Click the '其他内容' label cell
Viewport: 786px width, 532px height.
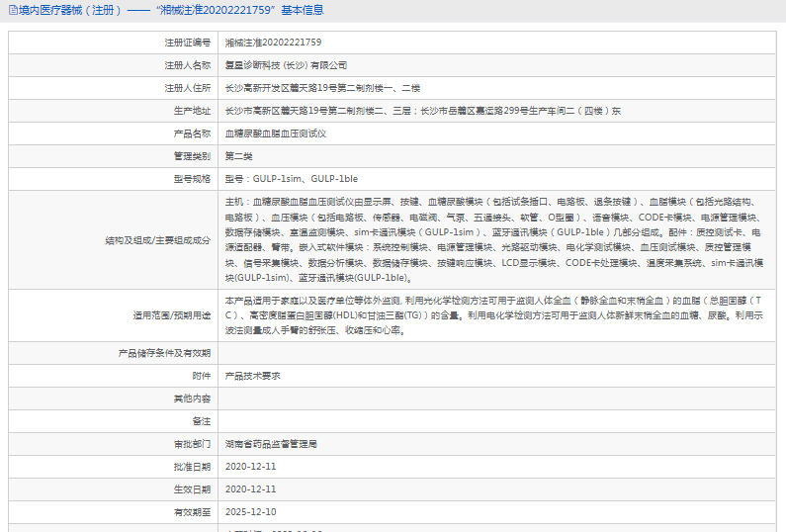coord(114,399)
